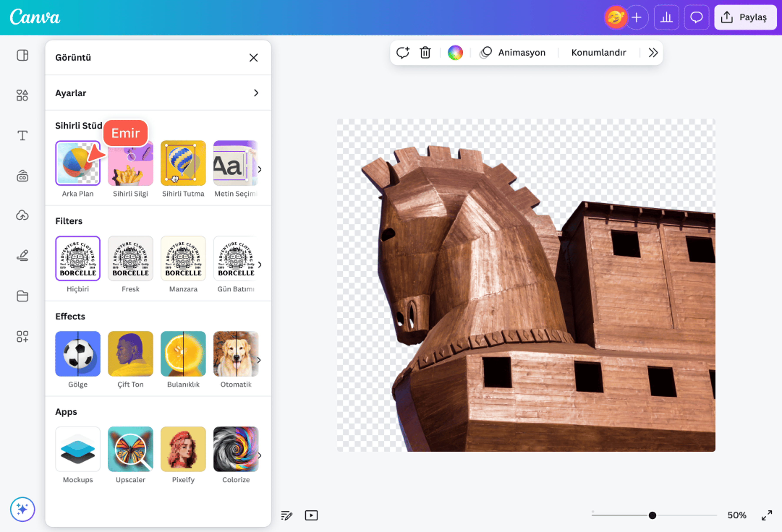Screen dimensions: 782x532
Task: Start presentation with play icon
Action: pos(311,515)
